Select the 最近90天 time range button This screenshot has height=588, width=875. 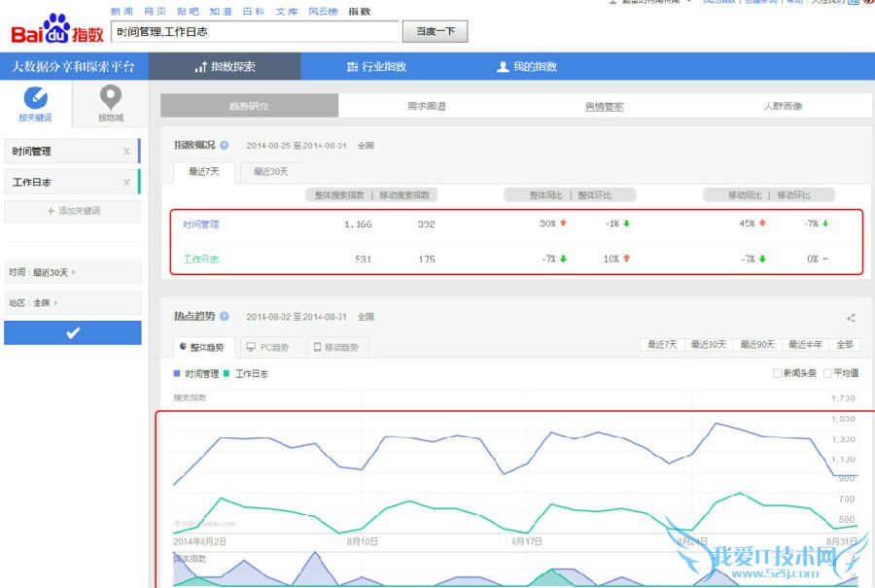(757, 345)
